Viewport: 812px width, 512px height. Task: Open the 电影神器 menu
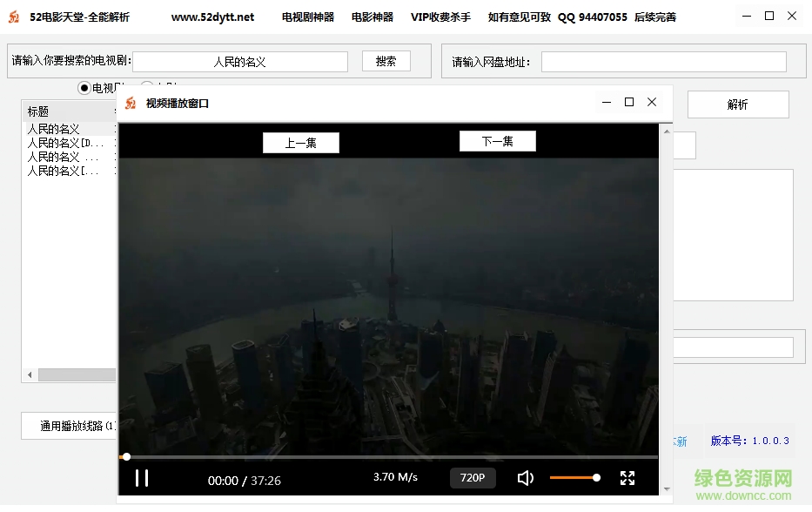(372, 17)
